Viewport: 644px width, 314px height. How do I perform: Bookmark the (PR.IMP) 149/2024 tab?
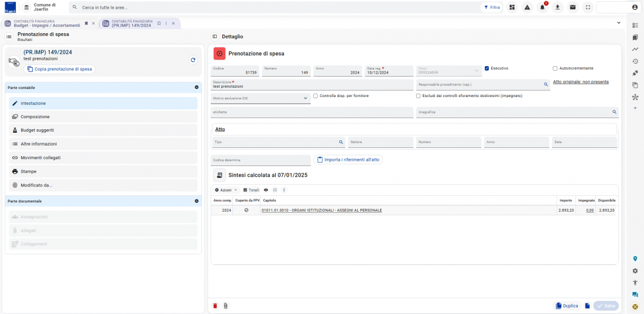tap(159, 23)
